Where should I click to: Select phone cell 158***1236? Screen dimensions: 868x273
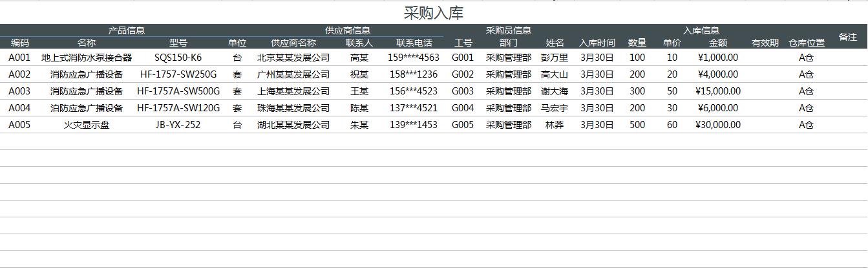[x=414, y=74]
